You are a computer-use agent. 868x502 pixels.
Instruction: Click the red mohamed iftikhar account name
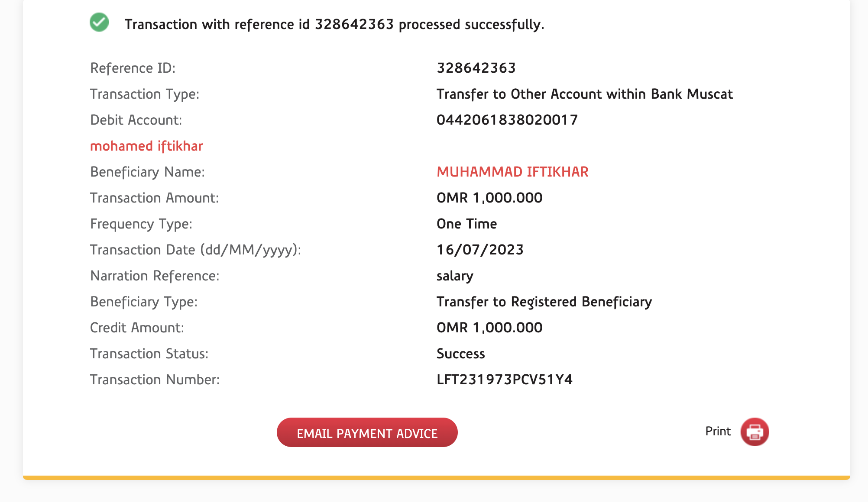point(146,146)
